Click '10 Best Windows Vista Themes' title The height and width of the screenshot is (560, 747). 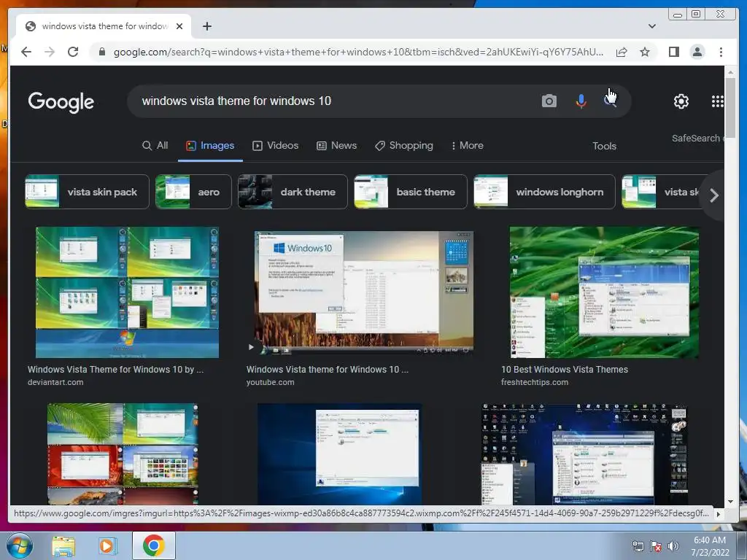click(x=565, y=370)
